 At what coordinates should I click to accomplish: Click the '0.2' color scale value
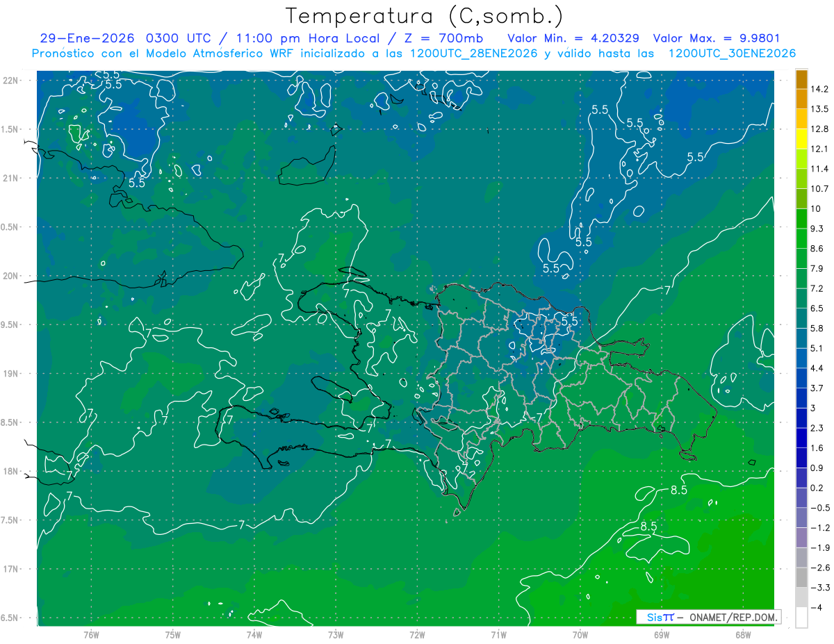pos(817,488)
